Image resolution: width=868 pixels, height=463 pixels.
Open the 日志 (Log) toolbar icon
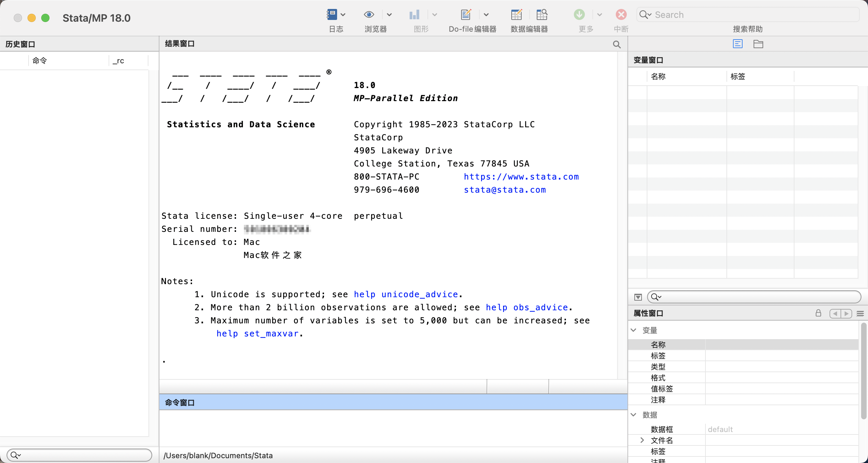point(332,14)
